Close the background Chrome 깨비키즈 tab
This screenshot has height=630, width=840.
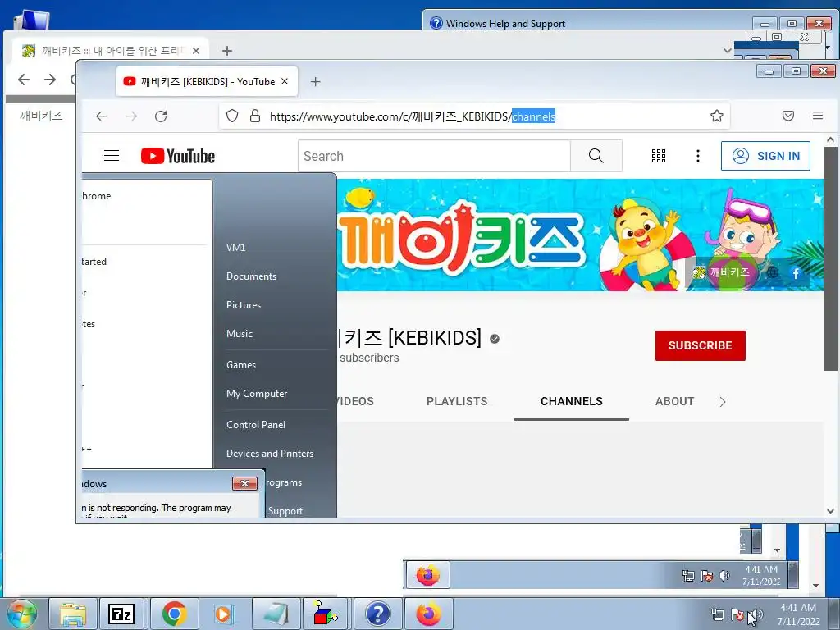point(196,51)
